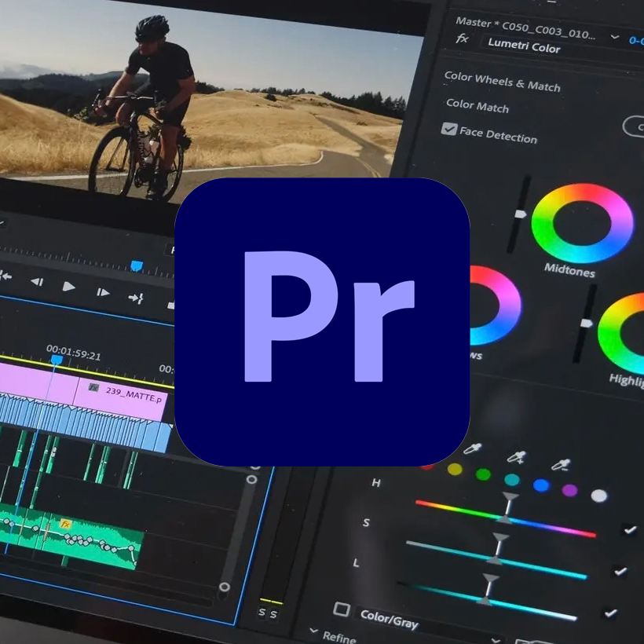Step forward one frame in monitor
644x644 pixels.
103,292
